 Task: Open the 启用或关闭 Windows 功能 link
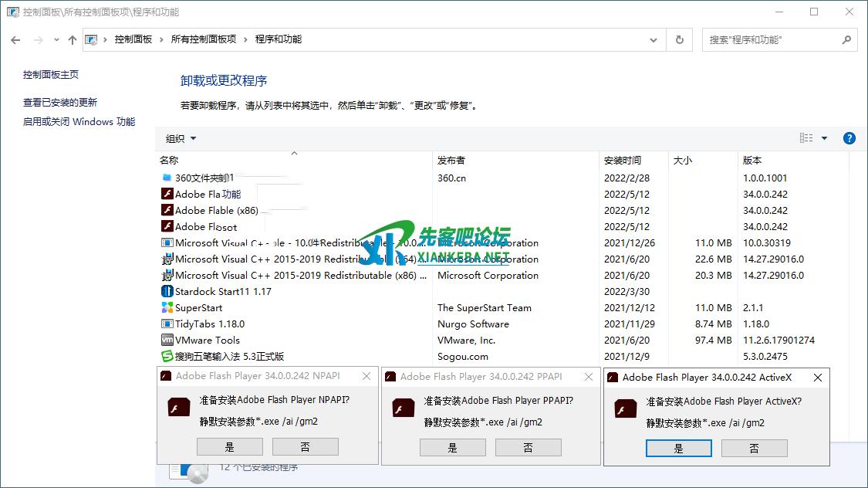click(x=79, y=122)
